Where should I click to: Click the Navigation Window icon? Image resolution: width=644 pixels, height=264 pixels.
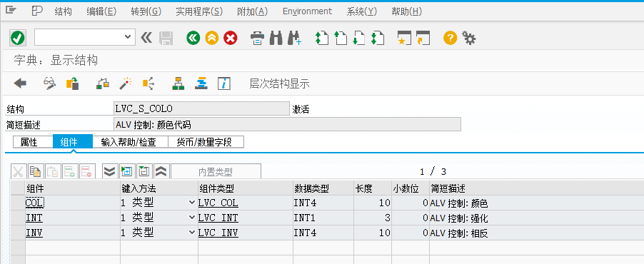point(201,83)
